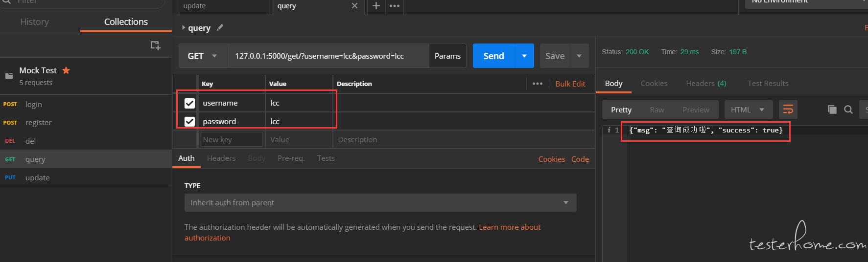Switch to the Collections tab
The image size is (868, 262).
click(x=126, y=22)
